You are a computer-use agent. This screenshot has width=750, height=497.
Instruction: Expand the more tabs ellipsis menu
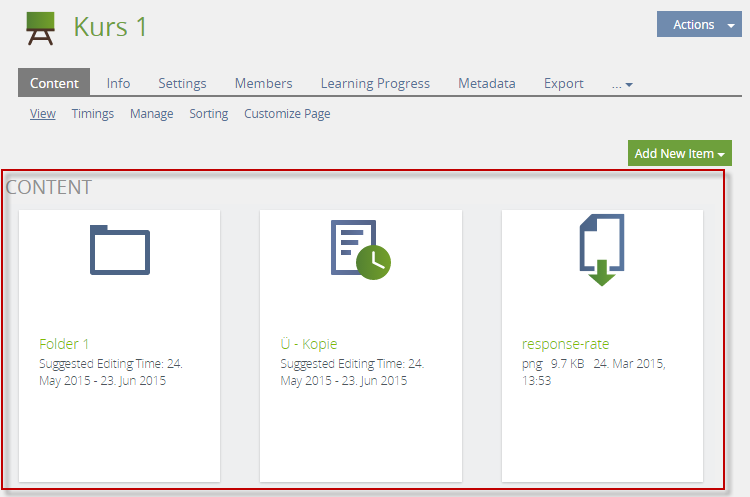pyautogui.click(x=622, y=84)
